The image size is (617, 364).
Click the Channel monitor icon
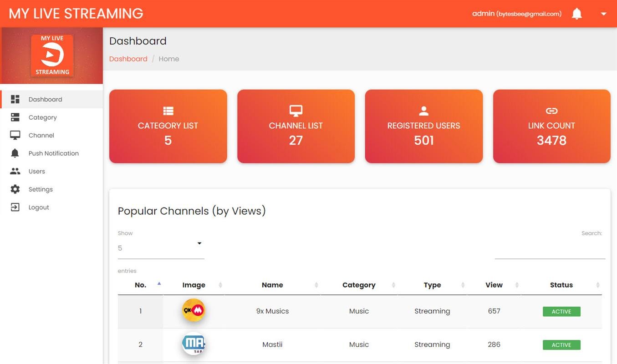click(15, 135)
